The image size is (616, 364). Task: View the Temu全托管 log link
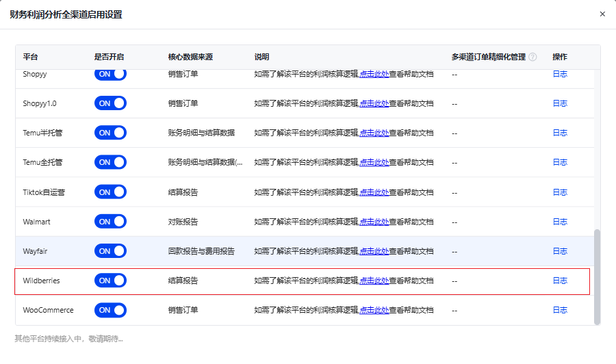pos(560,162)
